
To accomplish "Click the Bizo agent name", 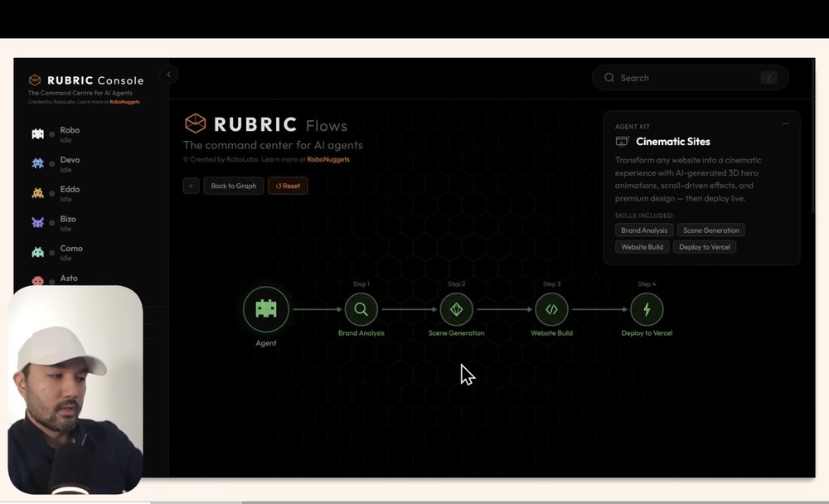I will pos(68,219).
